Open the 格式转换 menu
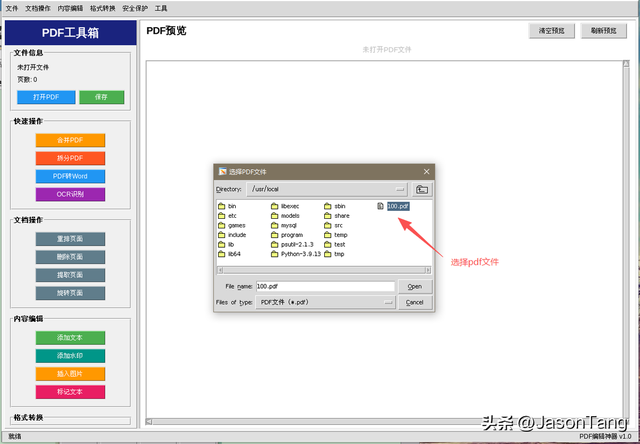The width and height of the screenshot is (640, 444). tap(102, 8)
